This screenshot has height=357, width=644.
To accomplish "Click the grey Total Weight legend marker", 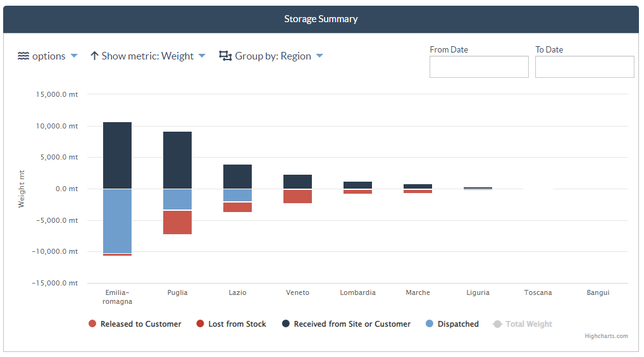I will click(x=497, y=324).
